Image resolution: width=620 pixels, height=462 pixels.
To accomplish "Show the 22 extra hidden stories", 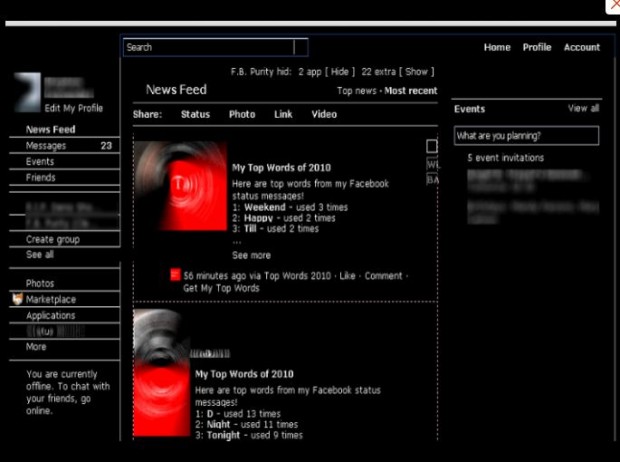I will [416, 72].
